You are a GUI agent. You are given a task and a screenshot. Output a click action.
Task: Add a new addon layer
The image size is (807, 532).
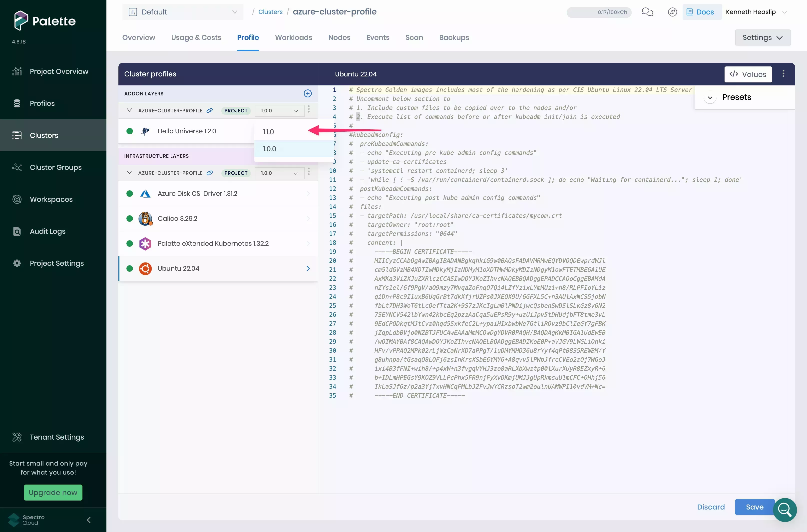tap(308, 93)
